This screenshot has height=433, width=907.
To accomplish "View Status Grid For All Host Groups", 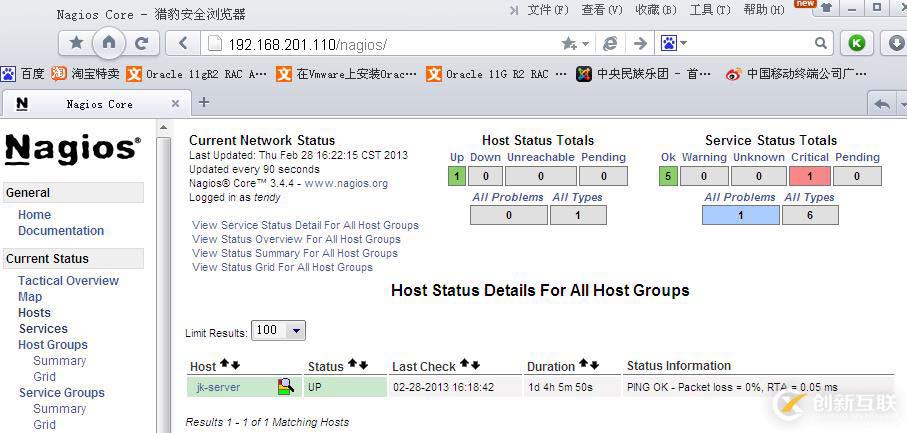I will pos(282,267).
